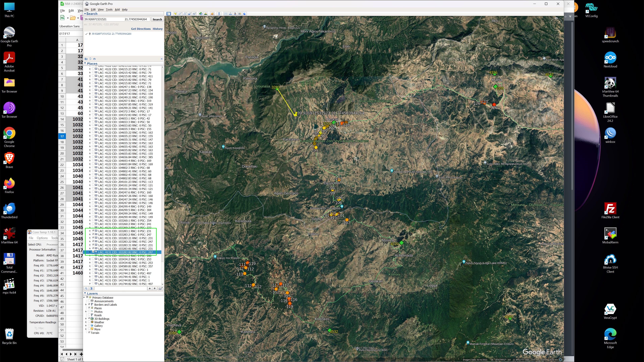Select the Add Image Overlay tool
This screenshot has height=362, width=644.
tap(190, 14)
